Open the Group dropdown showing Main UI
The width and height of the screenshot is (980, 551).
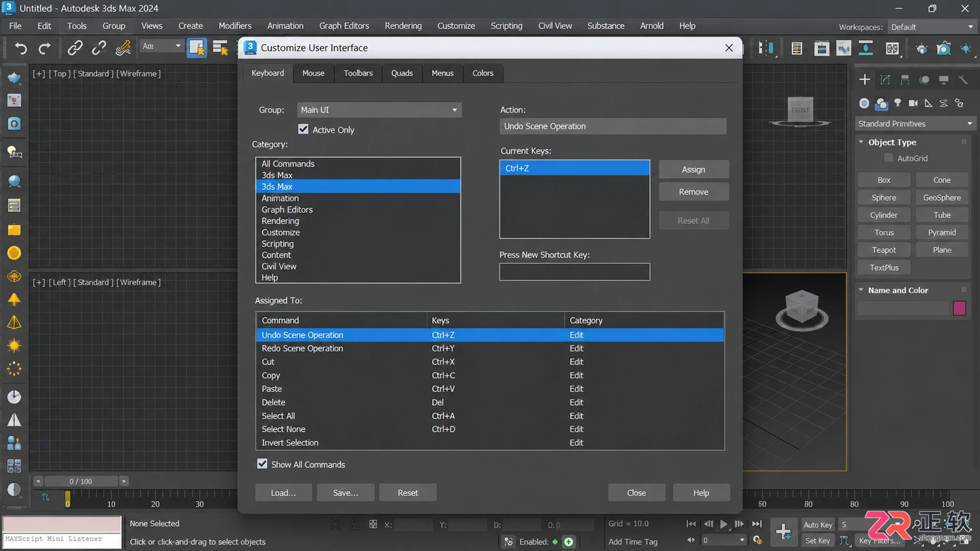(x=379, y=110)
